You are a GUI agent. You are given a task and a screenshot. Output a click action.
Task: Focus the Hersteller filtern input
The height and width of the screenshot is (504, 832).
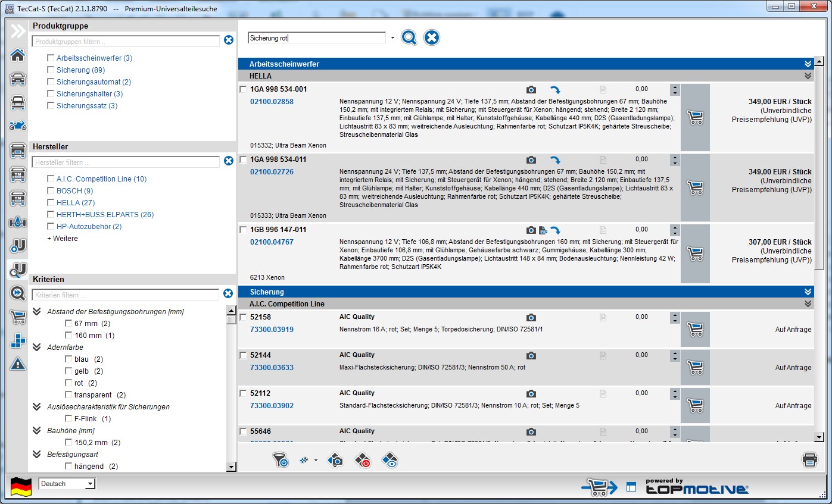tap(126, 162)
